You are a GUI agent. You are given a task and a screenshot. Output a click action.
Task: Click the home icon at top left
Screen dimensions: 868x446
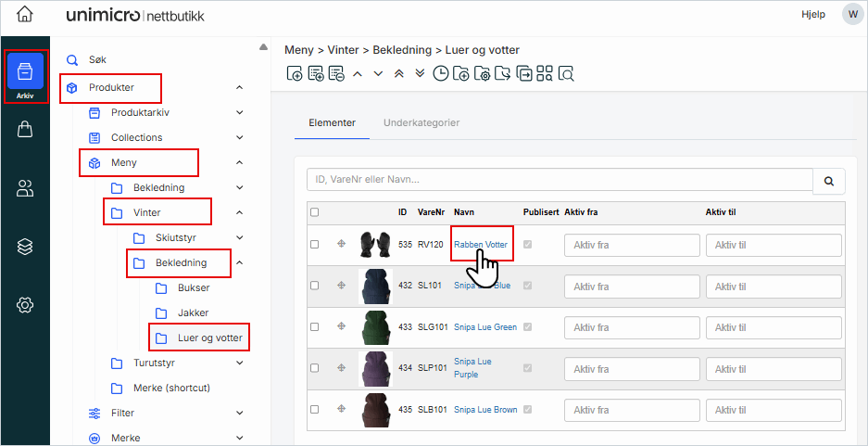point(25,15)
